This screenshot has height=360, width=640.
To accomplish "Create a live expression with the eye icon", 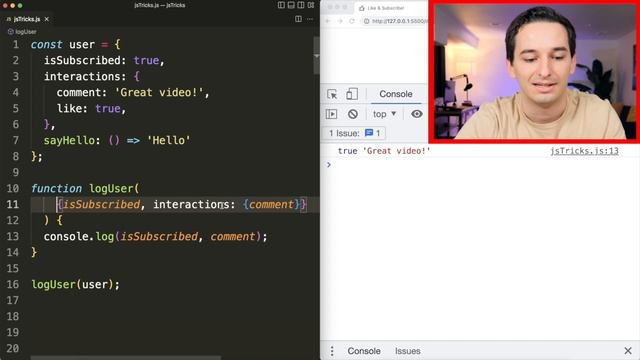I will [x=417, y=114].
